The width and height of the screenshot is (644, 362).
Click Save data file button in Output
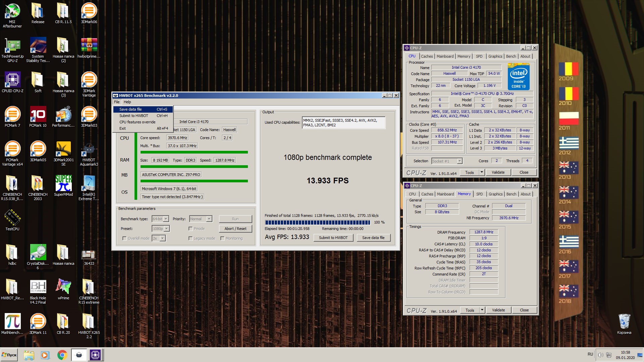(x=373, y=238)
